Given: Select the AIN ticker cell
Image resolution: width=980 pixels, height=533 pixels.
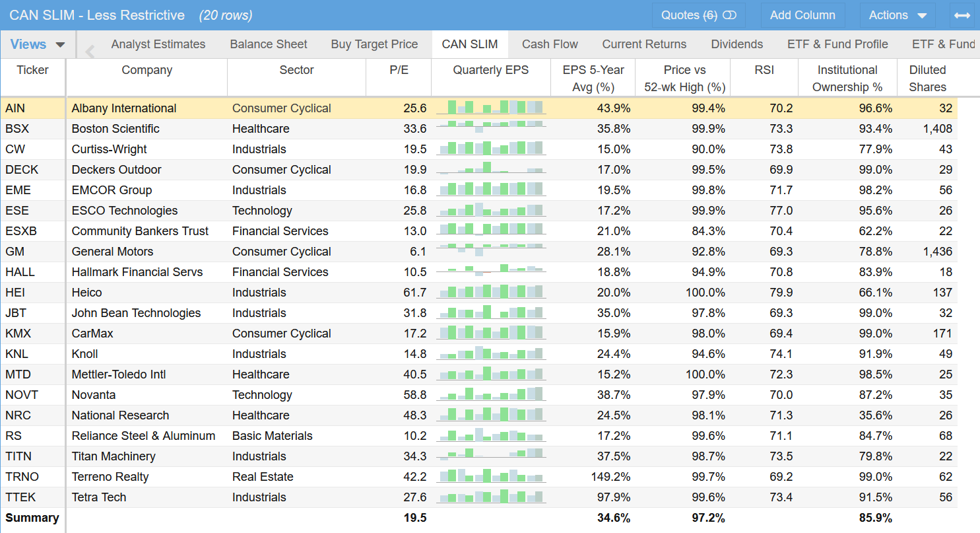Looking at the screenshot, I should pyautogui.click(x=32, y=108).
